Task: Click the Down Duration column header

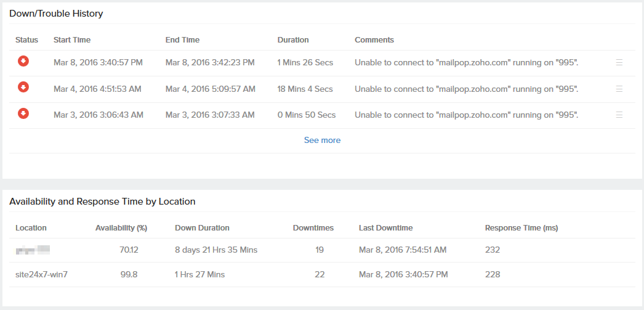Action: [202, 228]
